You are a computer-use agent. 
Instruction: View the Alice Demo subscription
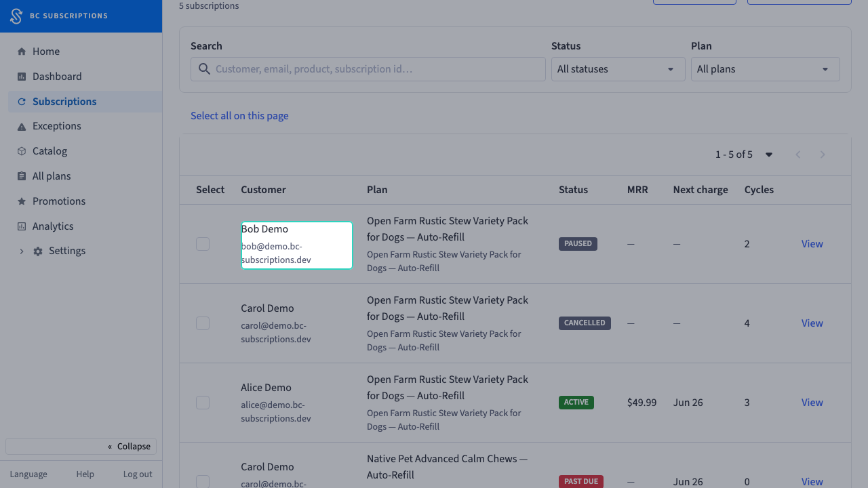pos(812,403)
